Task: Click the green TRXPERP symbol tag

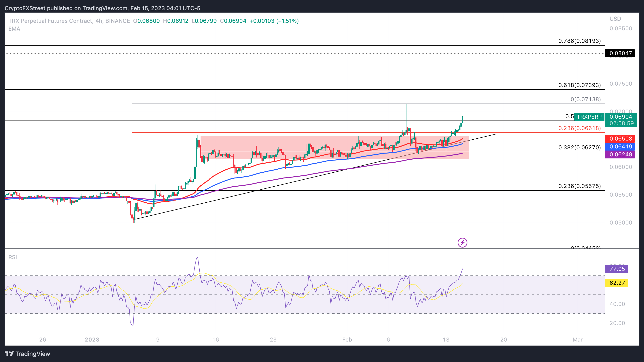Action: [589, 117]
